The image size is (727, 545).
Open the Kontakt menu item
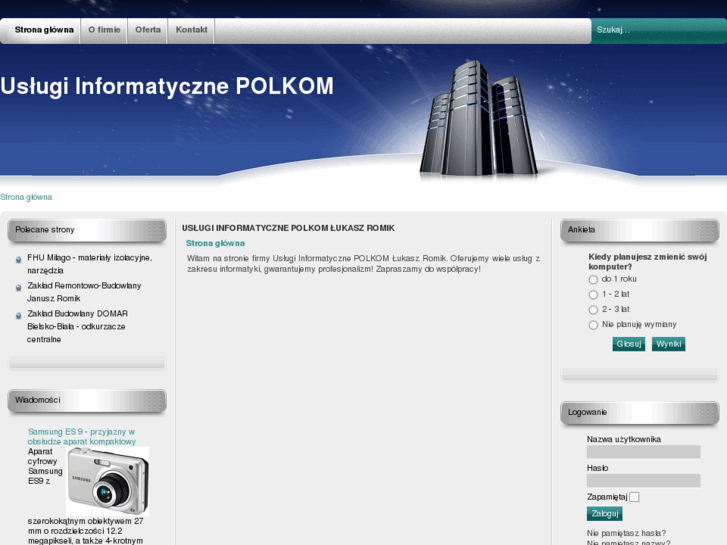point(191,30)
